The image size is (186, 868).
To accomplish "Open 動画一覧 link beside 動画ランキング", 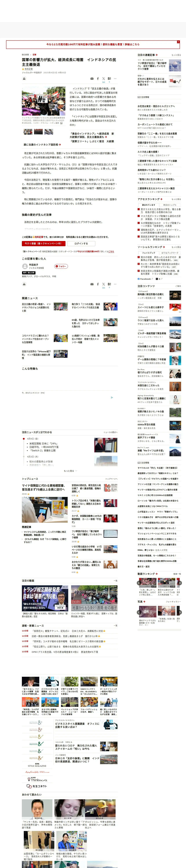I will 177,574.
